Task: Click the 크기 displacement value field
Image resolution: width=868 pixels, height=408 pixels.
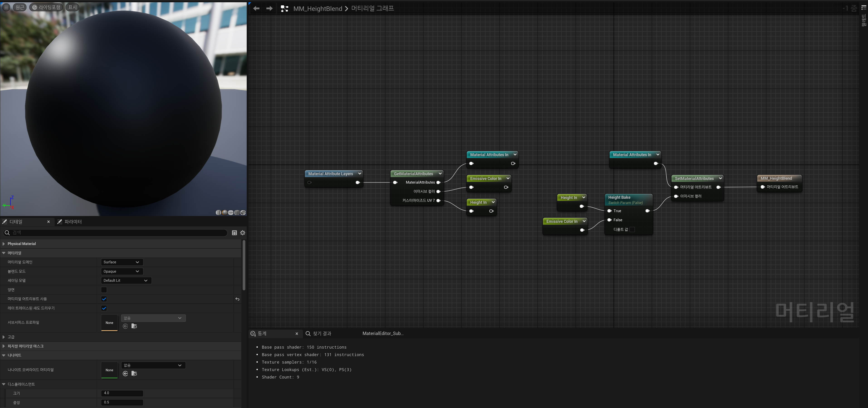Action: (x=122, y=393)
